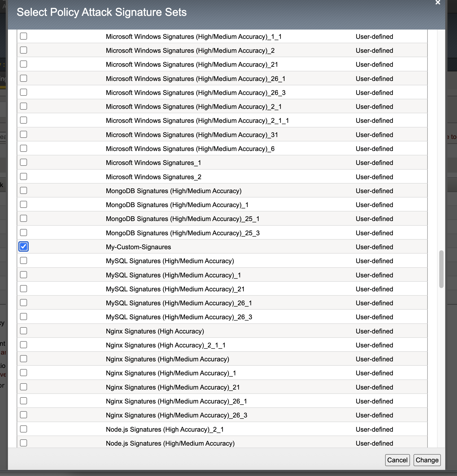The width and height of the screenshot is (457, 476).
Task: Check Microsoft Windows Signatures (High/Medium Accuracy)_26_3 box
Action: (x=24, y=92)
